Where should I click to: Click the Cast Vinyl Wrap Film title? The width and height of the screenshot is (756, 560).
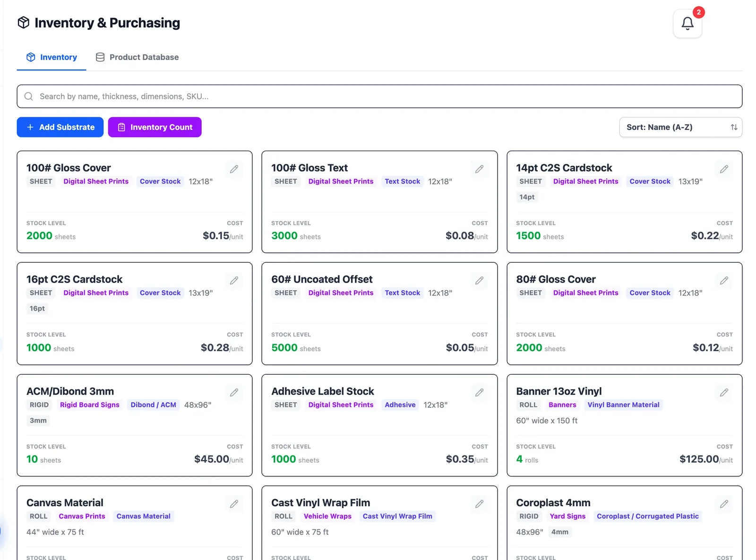tap(320, 503)
